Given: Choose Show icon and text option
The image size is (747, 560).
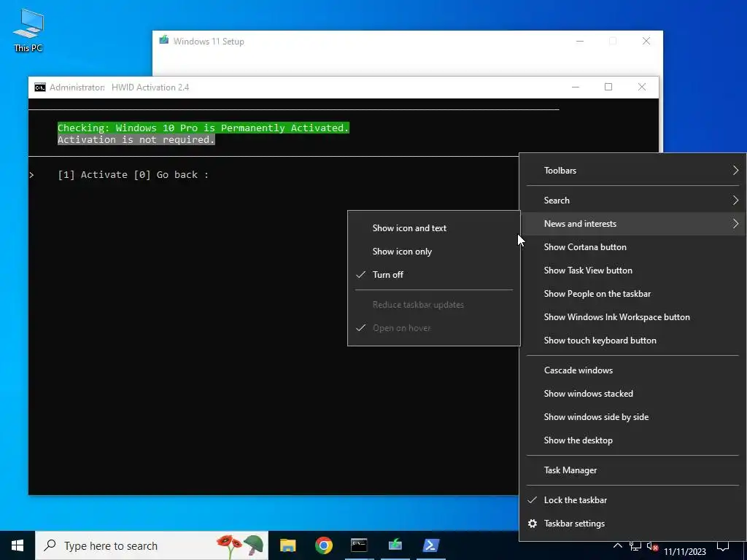Looking at the screenshot, I should (x=433, y=228).
